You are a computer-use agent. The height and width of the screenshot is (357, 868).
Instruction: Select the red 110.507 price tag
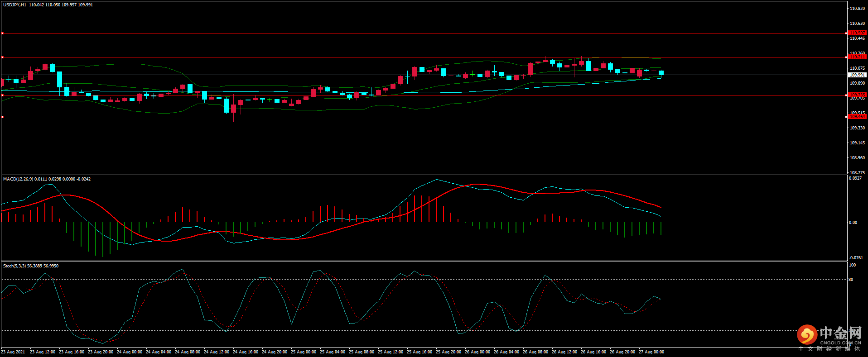click(857, 33)
